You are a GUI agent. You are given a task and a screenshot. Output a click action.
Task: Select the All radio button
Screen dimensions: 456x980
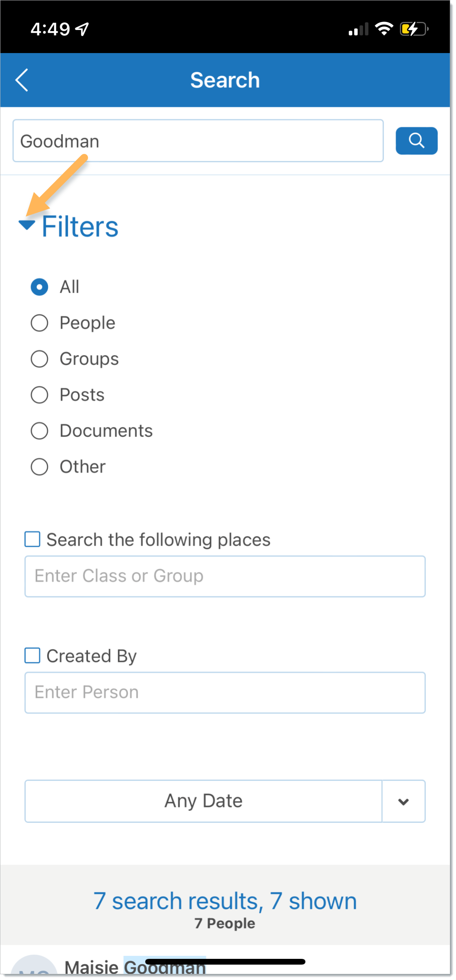pos(39,287)
